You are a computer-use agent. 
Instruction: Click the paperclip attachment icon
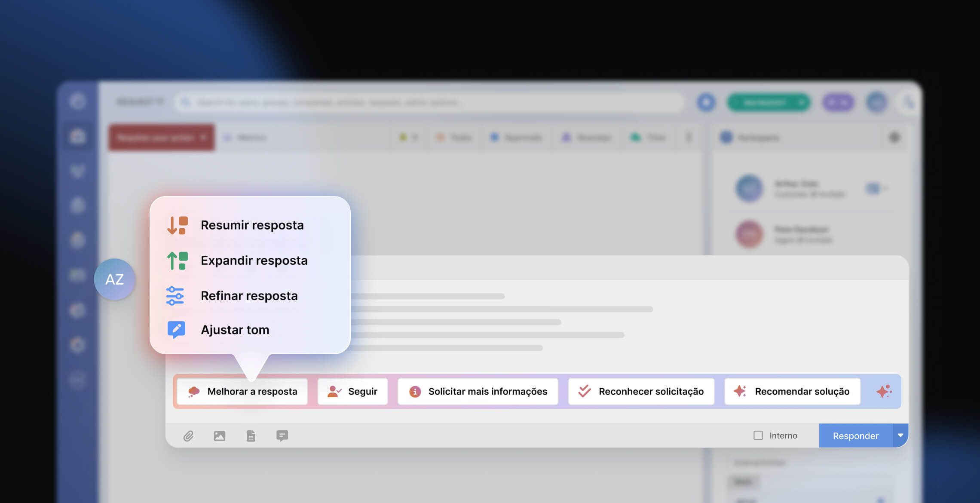point(188,436)
